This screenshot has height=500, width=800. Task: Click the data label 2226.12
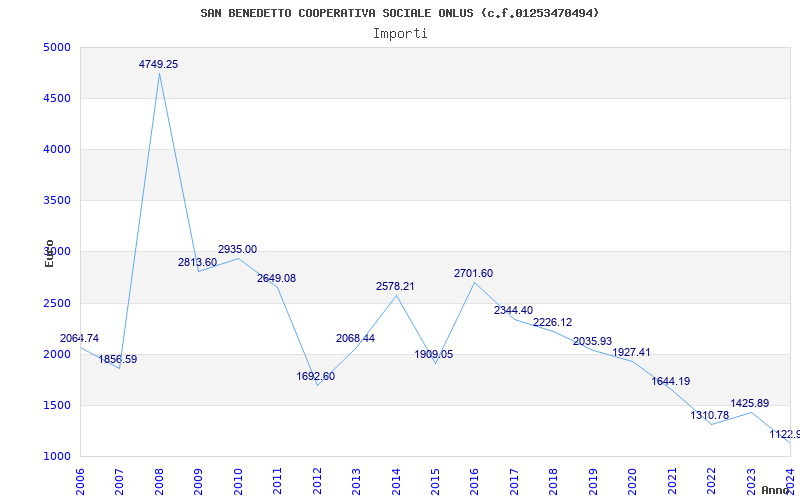tap(553, 322)
